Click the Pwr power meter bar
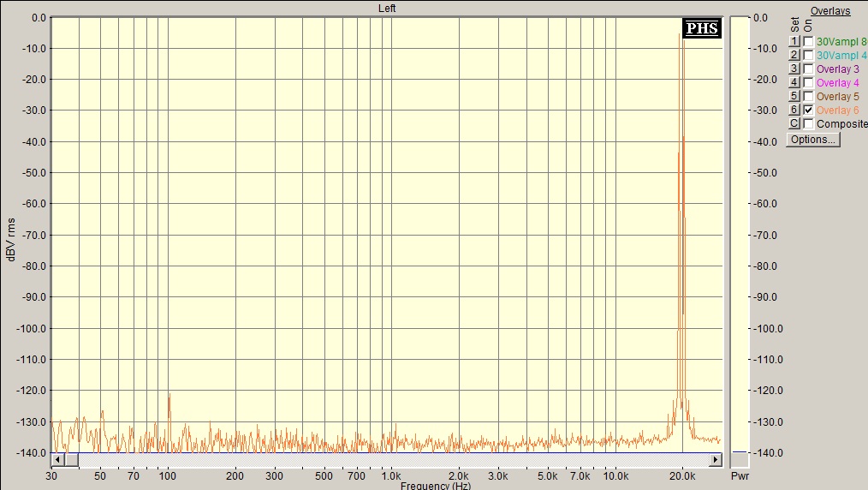868x490 pixels. click(x=740, y=242)
